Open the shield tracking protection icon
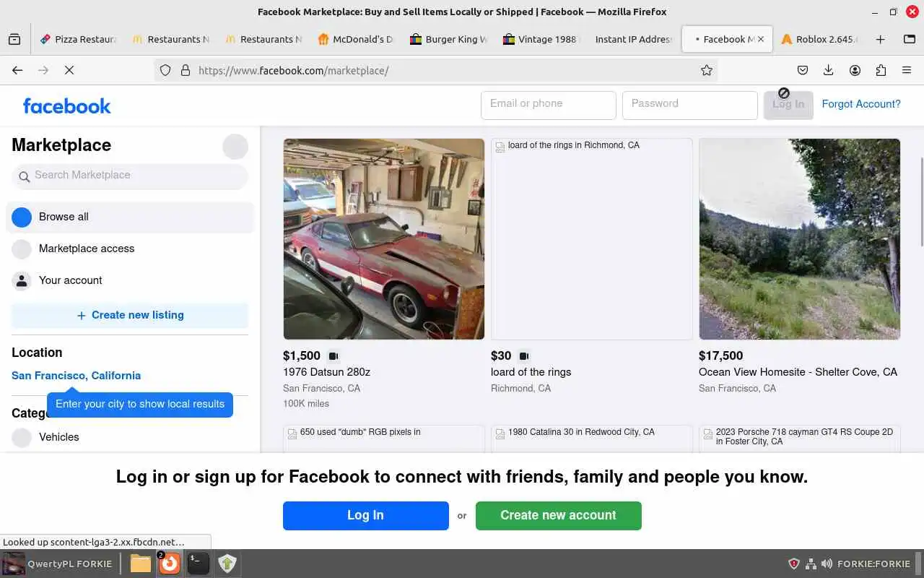The width and height of the screenshot is (924, 578). 165,70
